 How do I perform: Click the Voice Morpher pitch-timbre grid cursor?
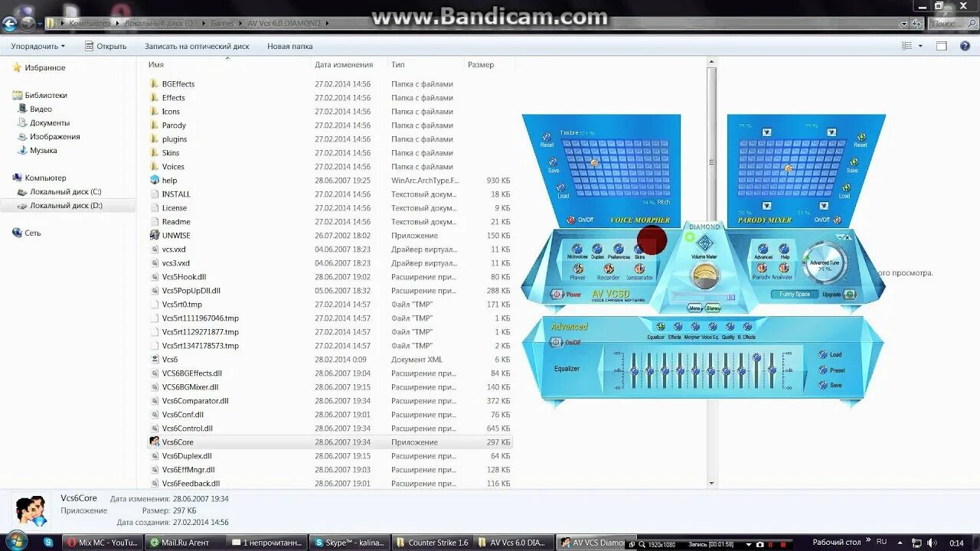pyautogui.click(x=594, y=162)
